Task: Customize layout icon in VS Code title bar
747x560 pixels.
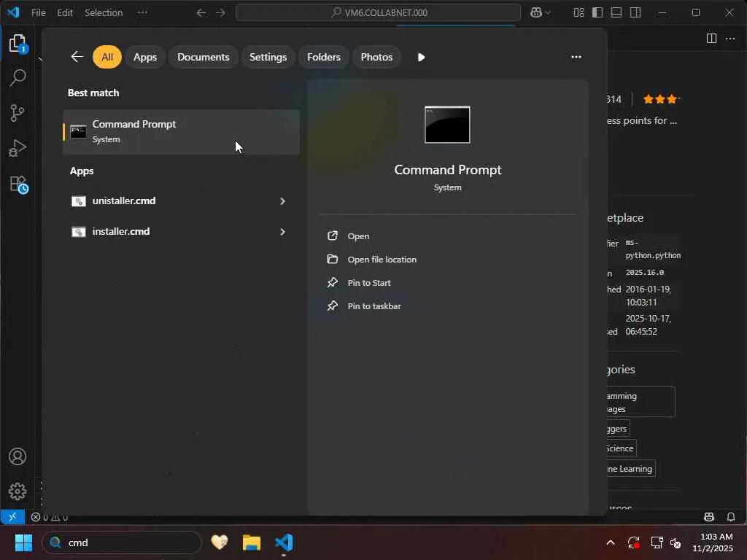Action: pyautogui.click(x=578, y=13)
